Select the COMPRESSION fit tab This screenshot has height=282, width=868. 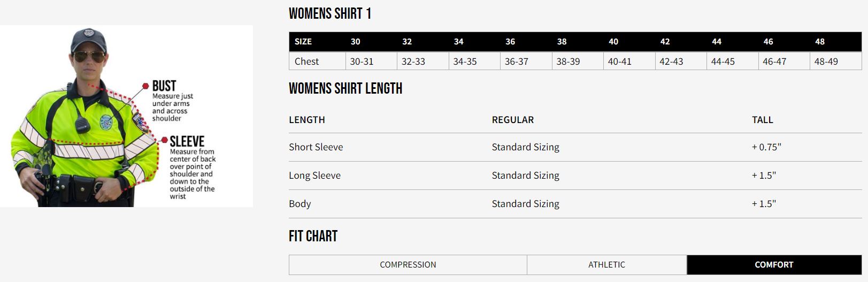[x=408, y=265]
